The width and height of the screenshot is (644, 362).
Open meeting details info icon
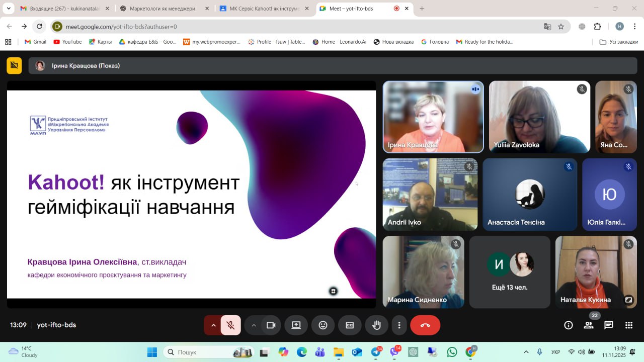pyautogui.click(x=569, y=325)
